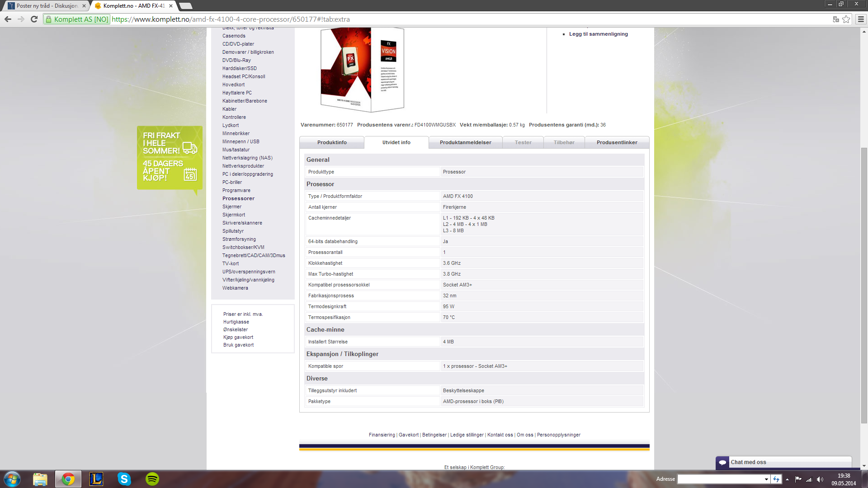Click the browser address bar URL
This screenshot has width=868, height=488.
231,19
